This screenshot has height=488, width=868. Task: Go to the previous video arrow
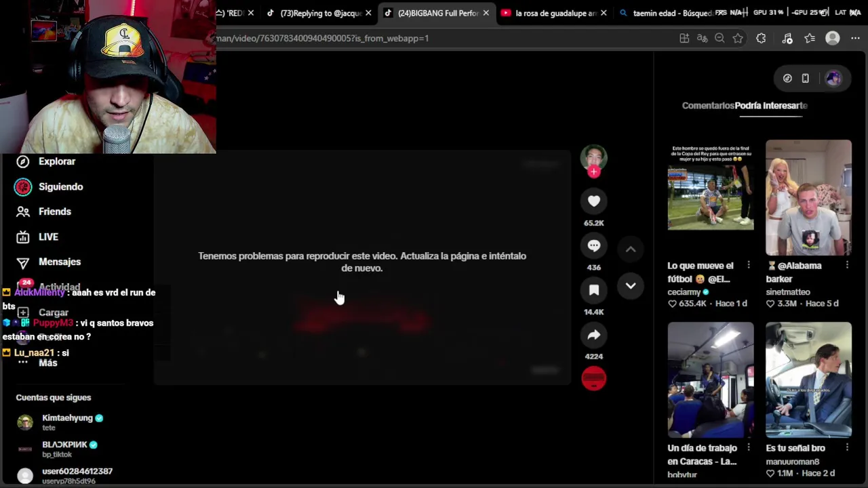[x=631, y=249]
